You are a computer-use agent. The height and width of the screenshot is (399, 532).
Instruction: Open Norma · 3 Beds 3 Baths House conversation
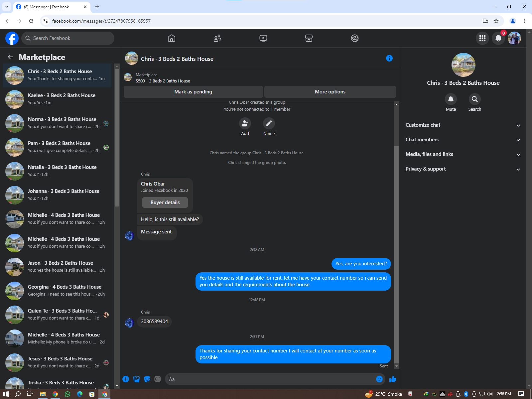[57, 123]
